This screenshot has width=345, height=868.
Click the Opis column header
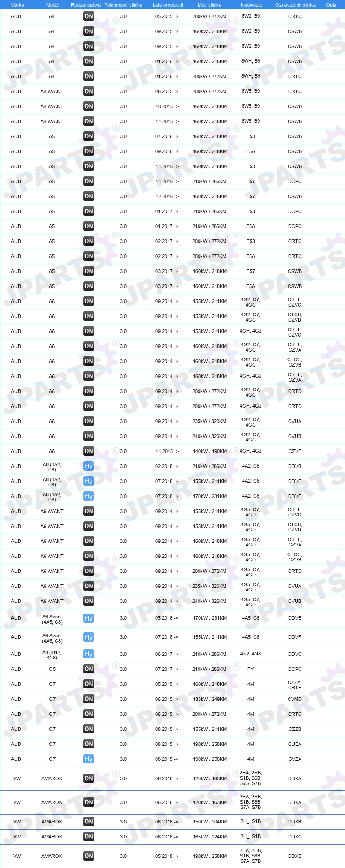click(331, 5)
